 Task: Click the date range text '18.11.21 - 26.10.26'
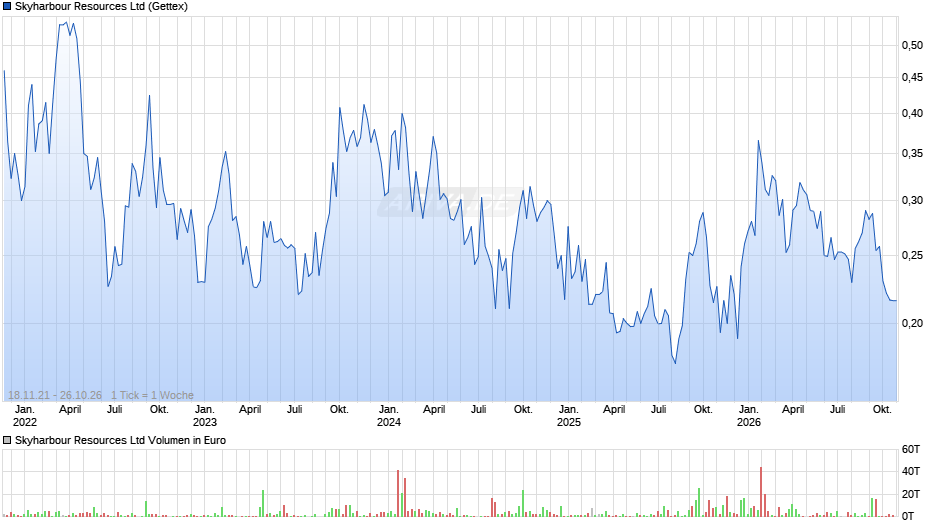55,395
